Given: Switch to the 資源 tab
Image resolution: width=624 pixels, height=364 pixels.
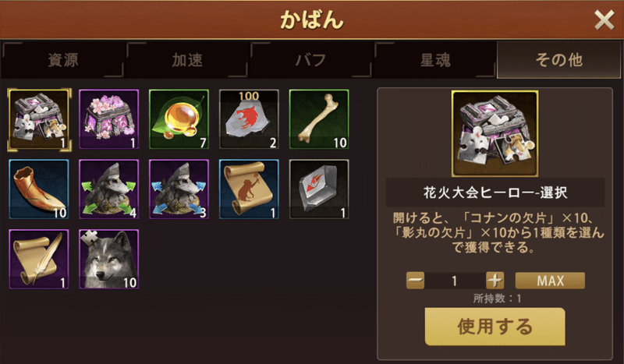Looking at the screenshot, I should pos(63,60).
